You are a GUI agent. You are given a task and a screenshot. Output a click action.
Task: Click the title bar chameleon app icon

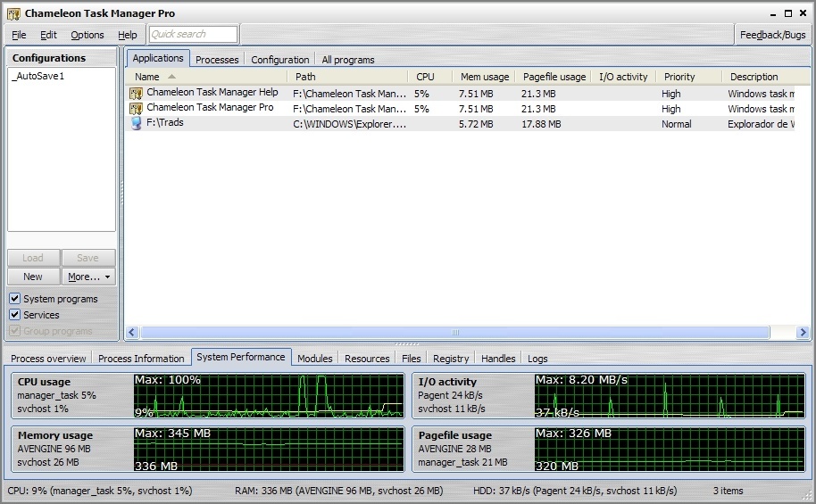[13, 13]
